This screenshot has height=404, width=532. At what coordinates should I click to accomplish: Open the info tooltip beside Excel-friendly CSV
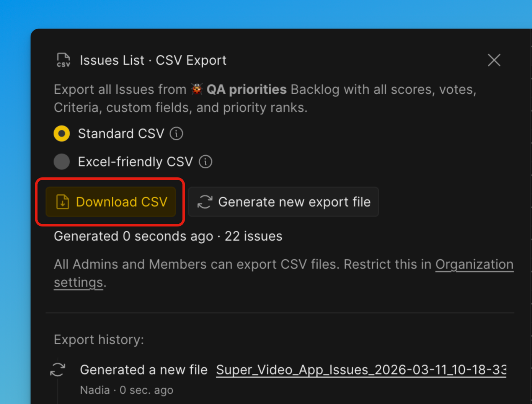(x=205, y=161)
